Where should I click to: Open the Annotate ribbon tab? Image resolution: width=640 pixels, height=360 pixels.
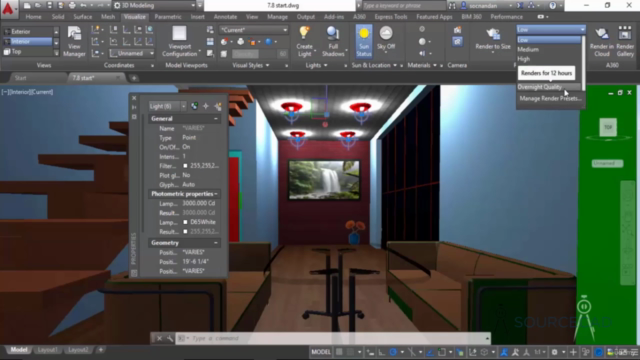tap(225, 17)
